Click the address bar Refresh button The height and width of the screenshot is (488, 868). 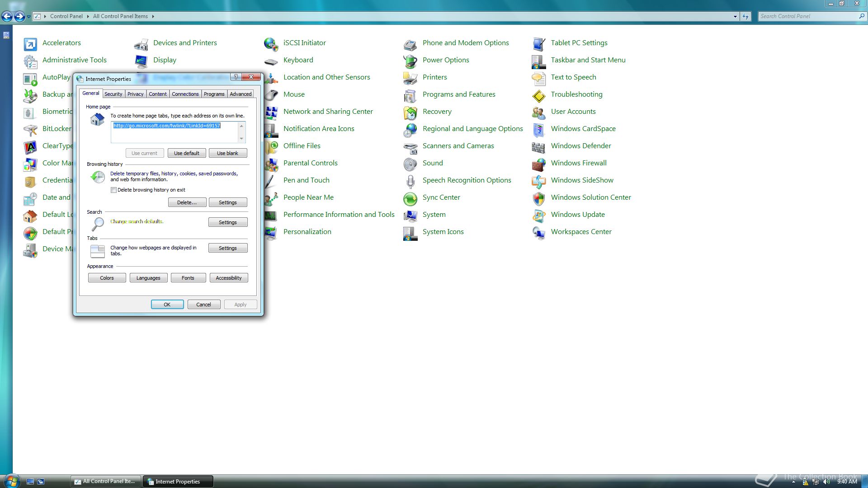(x=745, y=17)
